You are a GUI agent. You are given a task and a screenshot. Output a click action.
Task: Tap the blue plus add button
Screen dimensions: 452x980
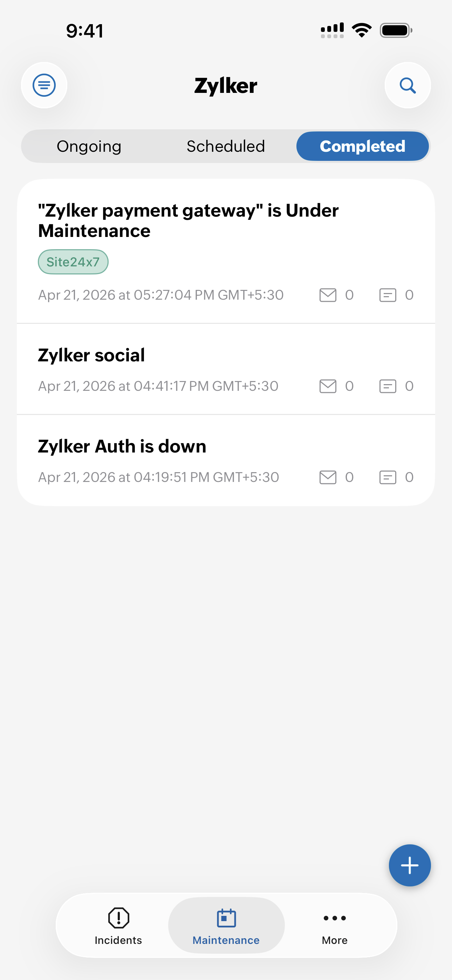coord(409,865)
